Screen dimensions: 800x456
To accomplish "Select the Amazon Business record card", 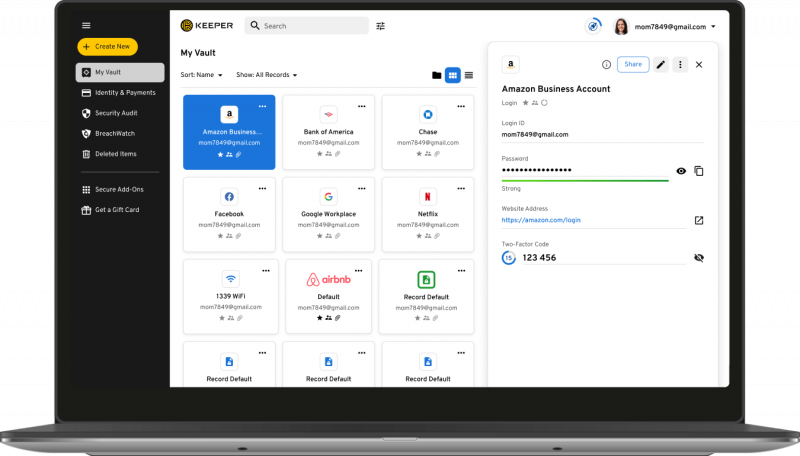I will (x=229, y=132).
